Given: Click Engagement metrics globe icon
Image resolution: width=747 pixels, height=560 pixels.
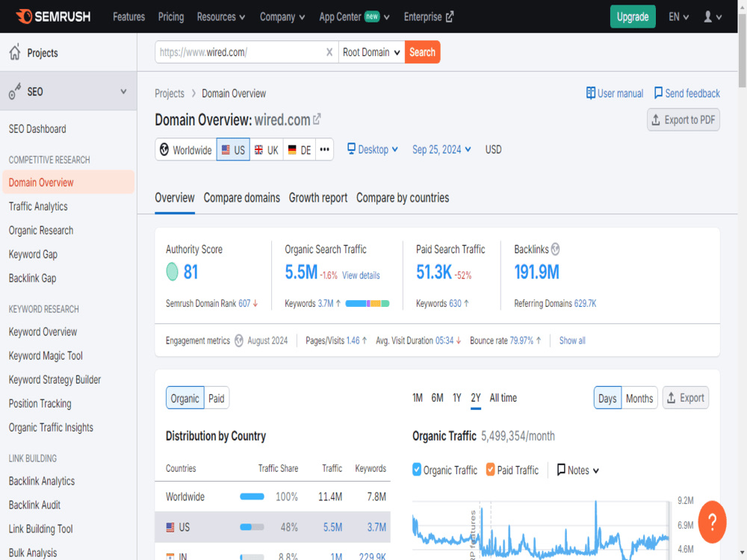Looking at the screenshot, I should tap(239, 340).
